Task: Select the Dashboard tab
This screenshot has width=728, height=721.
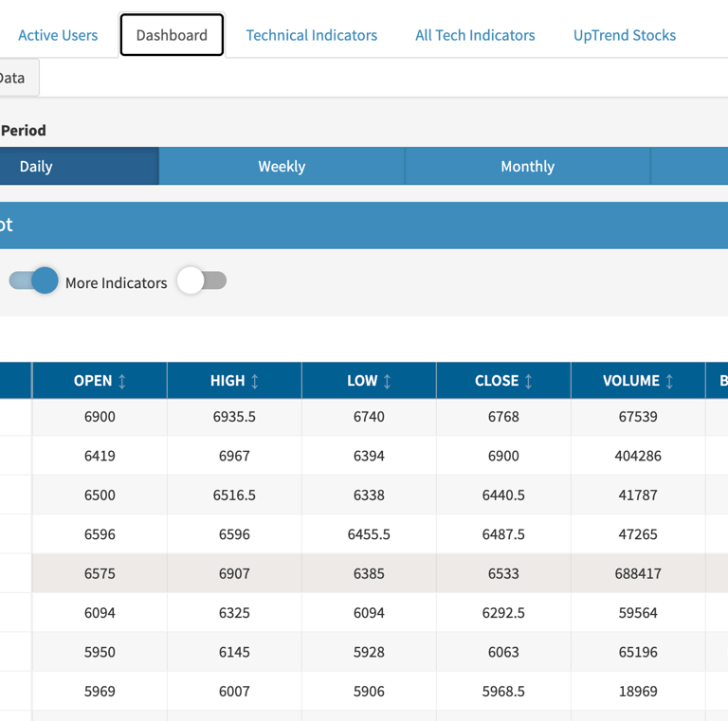Action: tap(172, 35)
